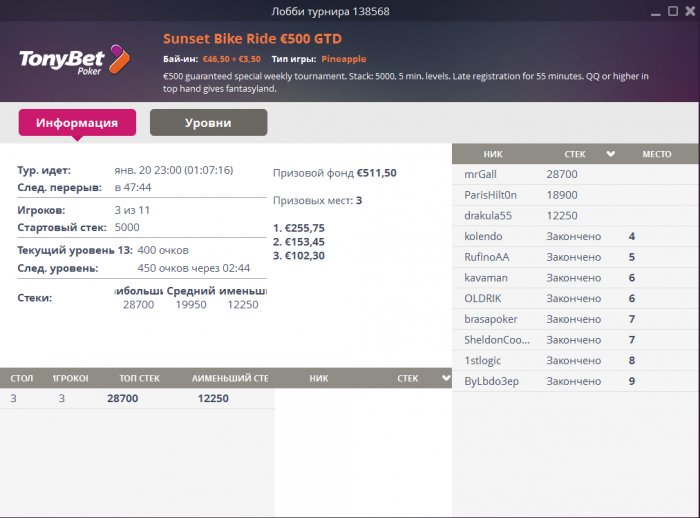Image resolution: width=700 pixels, height=518 pixels.
Task: Select player ParisHilt0n row
Action: coord(575,195)
